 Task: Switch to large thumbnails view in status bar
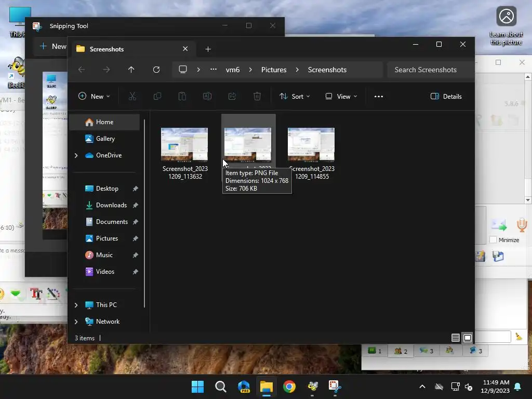468,338
